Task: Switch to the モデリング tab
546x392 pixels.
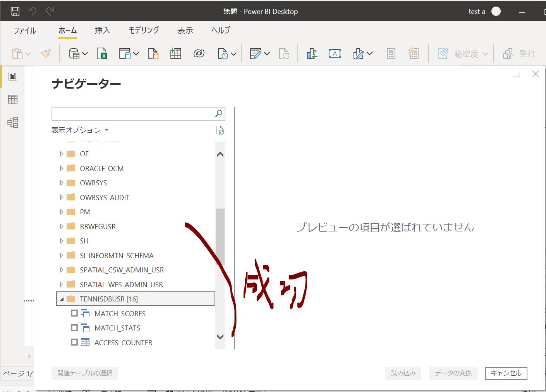Action: tap(144, 31)
